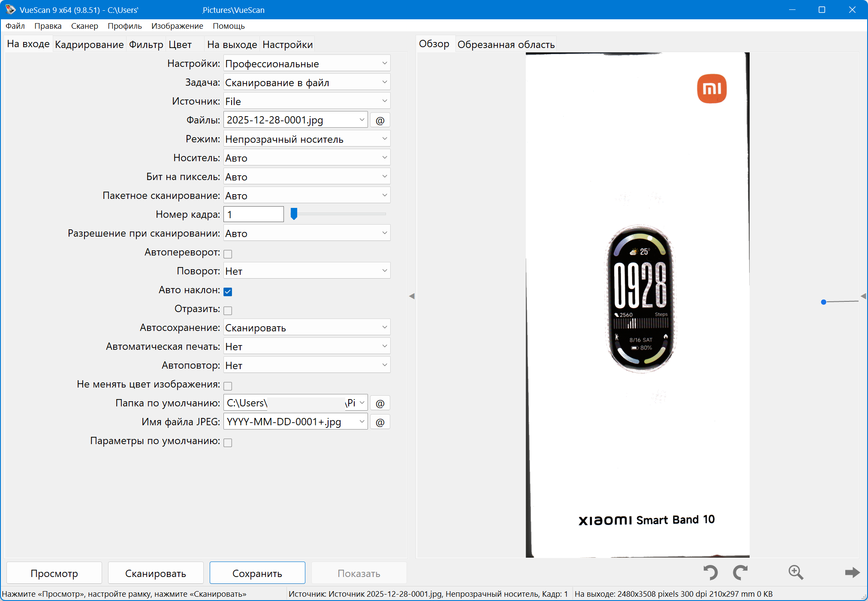Open the Задача dropdown

pos(307,83)
